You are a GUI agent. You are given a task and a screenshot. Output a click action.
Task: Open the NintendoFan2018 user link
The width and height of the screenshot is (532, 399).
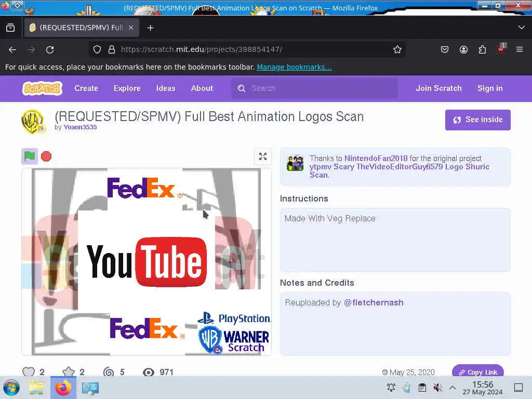(376, 158)
